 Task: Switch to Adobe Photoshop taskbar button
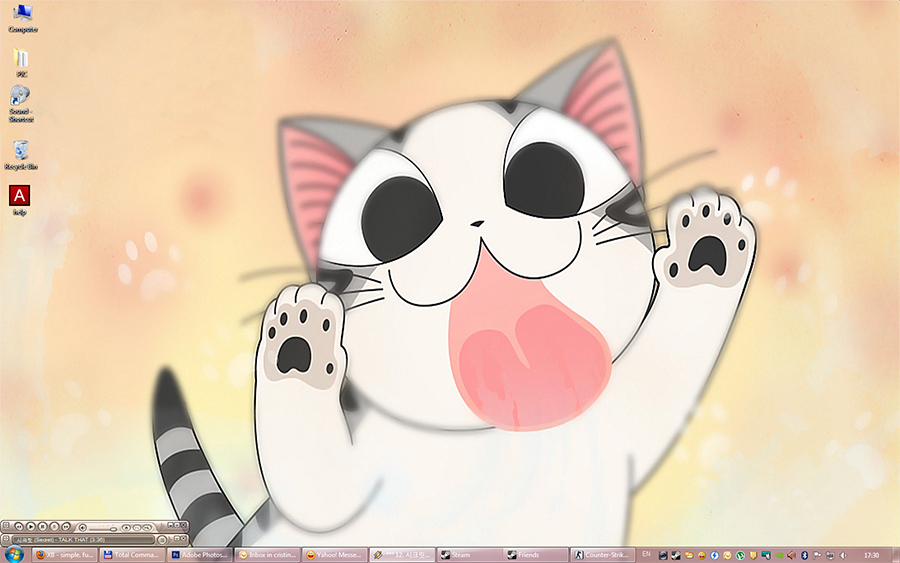click(x=199, y=555)
